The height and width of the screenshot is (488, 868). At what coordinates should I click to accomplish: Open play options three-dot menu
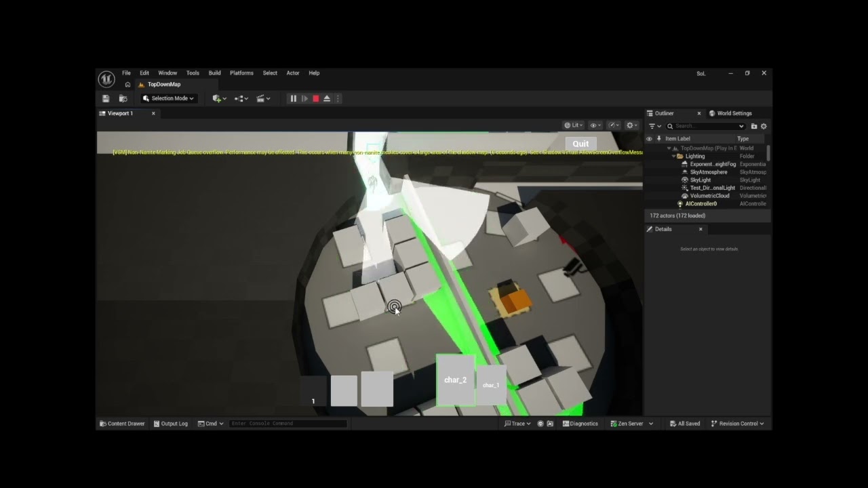[338, 98]
